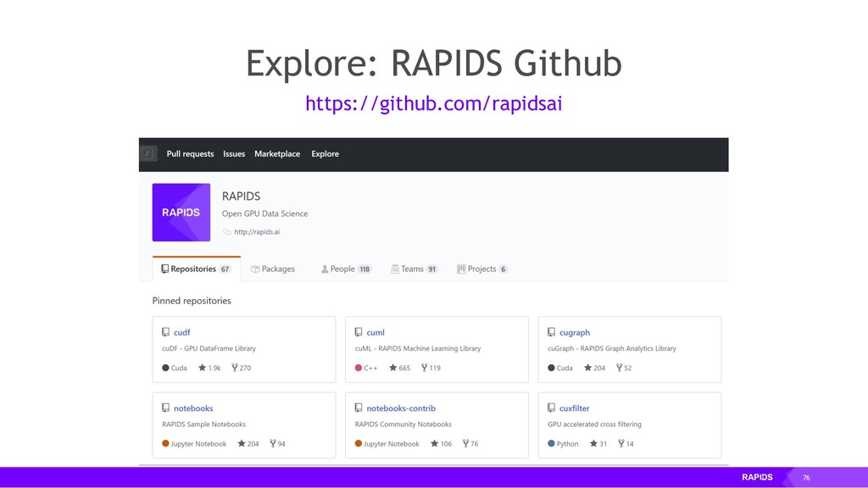
Task: Click the fork icon on cudf card
Action: pos(235,368)
